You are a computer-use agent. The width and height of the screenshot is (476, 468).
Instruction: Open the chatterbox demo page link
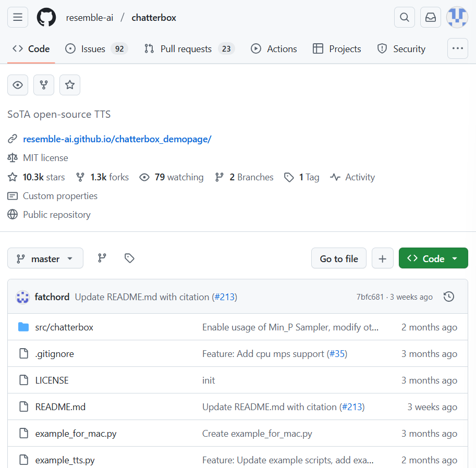pos(117,139)
